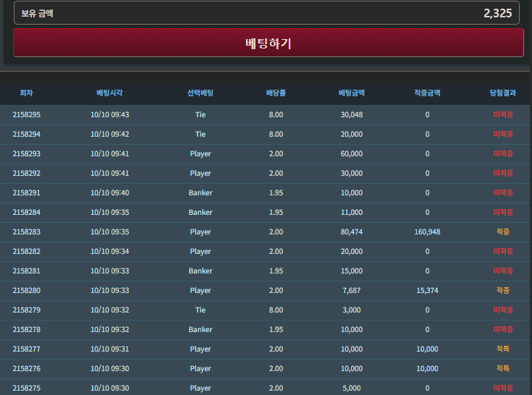Viewport: 532px width, 395px height.
Task: Click odds 1.95 in round 2158281
Action: [276, 271]
